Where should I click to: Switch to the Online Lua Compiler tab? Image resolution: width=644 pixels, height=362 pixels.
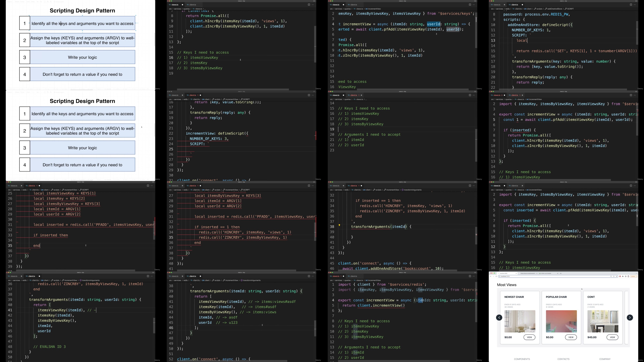tap(546, 273)
